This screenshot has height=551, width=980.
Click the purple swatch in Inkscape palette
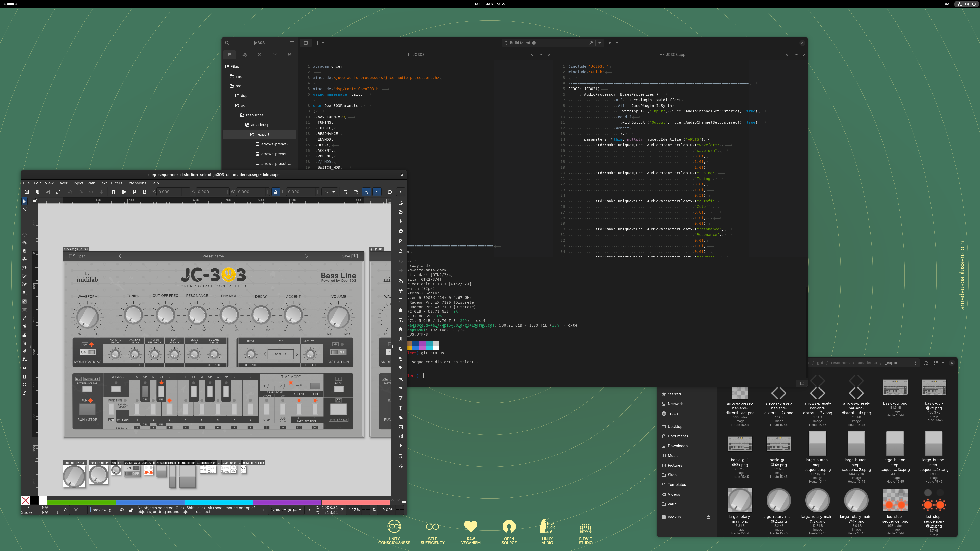[x=287, y=503]
